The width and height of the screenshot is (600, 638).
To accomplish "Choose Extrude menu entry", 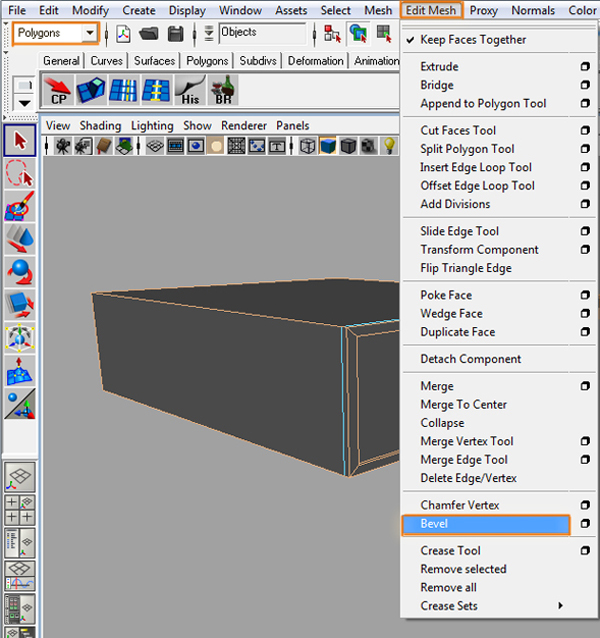I will tap(439, 66).
